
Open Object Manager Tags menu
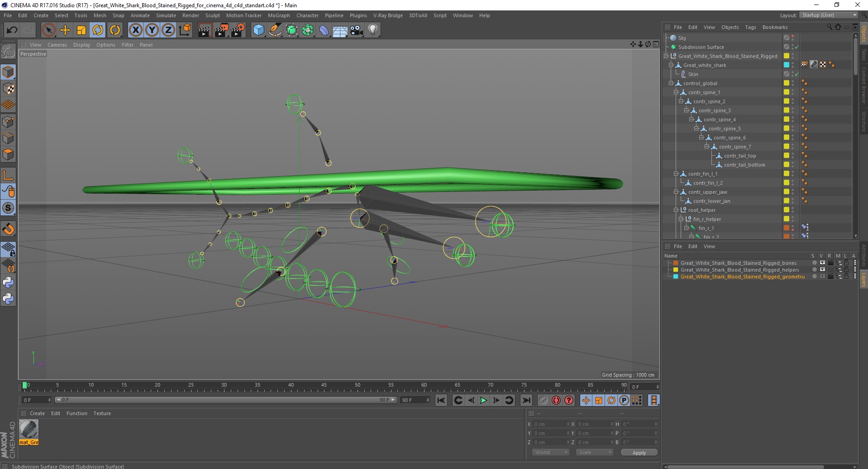[x=750, y=27]
